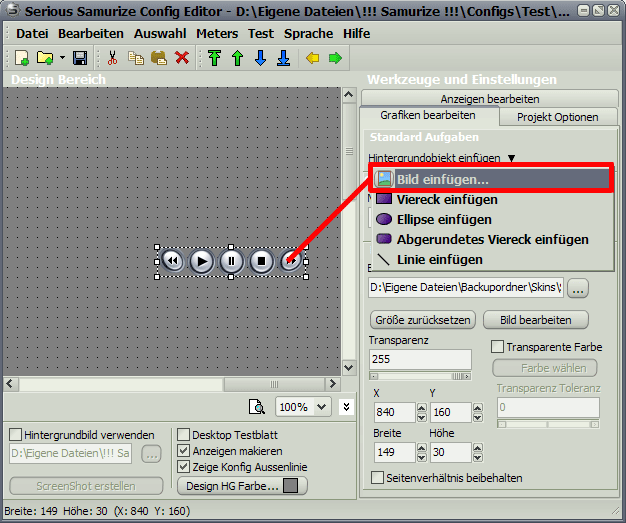The image size is (626, 523).
Task: Switch to Projekt Optionen tab
Action: point(557,117)
